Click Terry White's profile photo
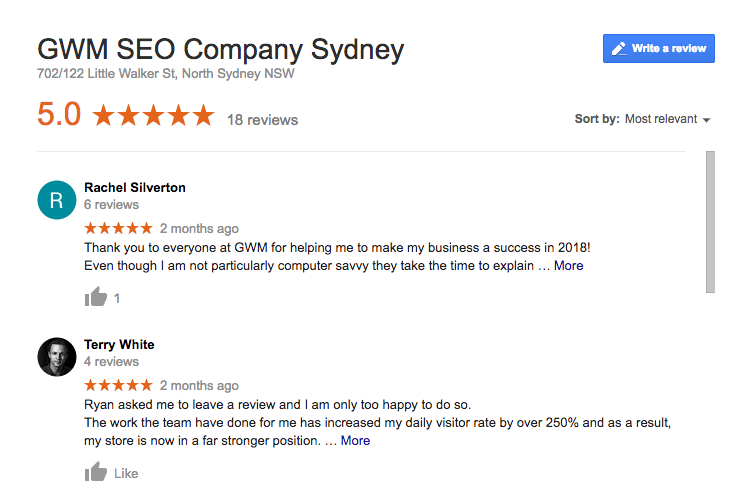The height and width of the screenshot is (498, 748). [x=56, y=356]
